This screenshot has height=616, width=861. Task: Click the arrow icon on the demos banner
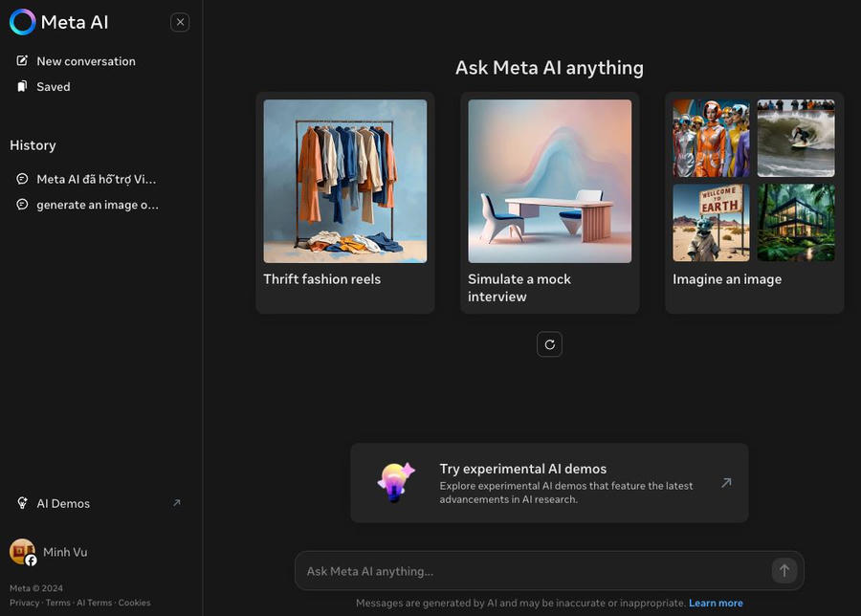pyautogui.click(x=726, y=483)
